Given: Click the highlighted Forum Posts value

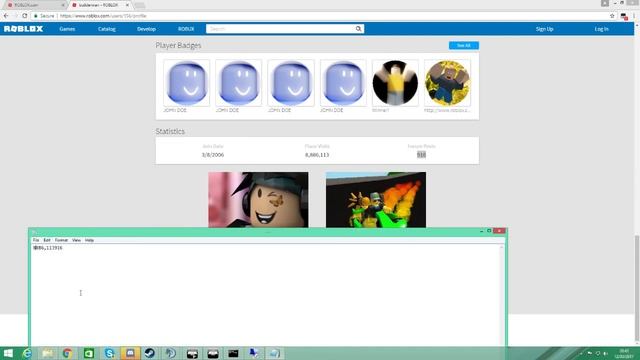Looking at the screenshot, I should point(421,155).
